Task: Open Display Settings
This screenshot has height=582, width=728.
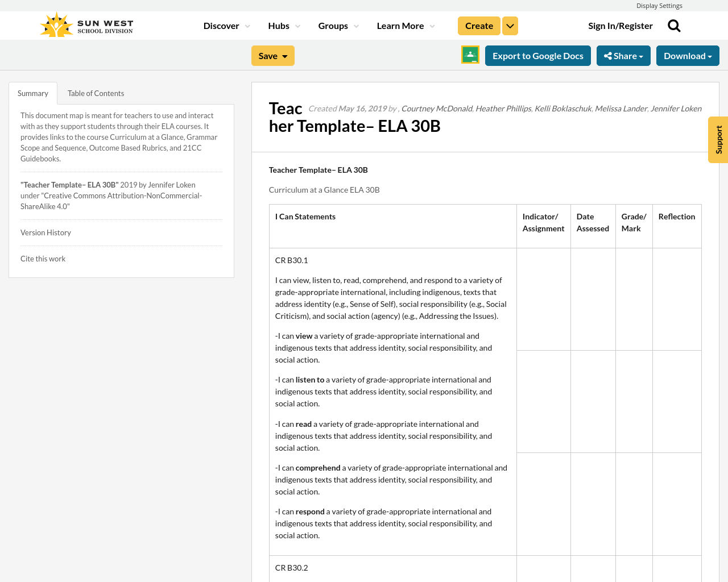Action: 659,5
